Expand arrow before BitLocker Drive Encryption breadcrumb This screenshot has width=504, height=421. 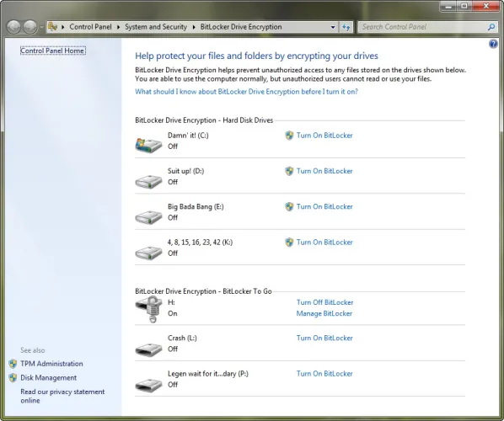click(194, 27)
